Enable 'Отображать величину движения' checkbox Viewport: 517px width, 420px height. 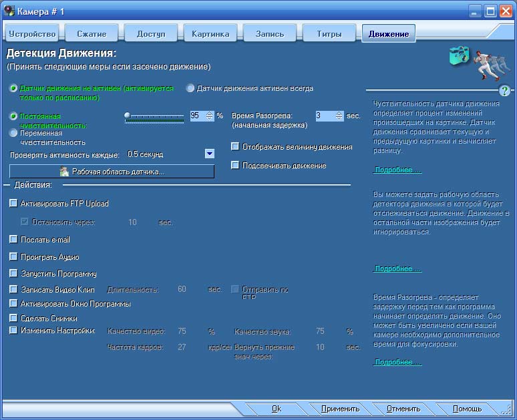(x=234, y=146)
